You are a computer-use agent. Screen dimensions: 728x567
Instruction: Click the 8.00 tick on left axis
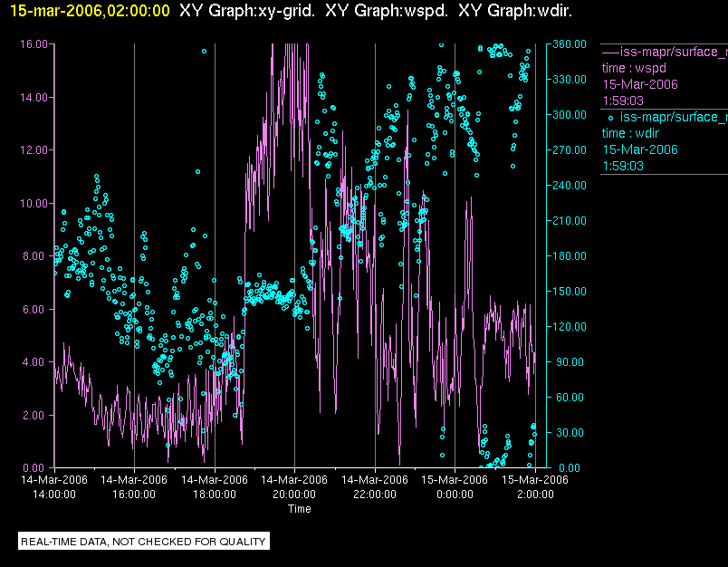pyautogui.click(x=37, y=255)
